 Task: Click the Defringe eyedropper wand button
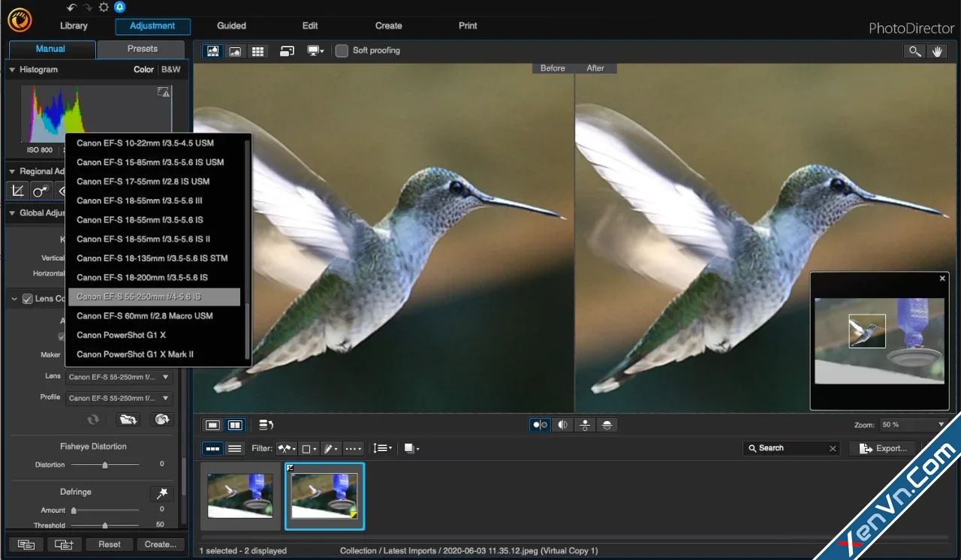tap(161, 493)
